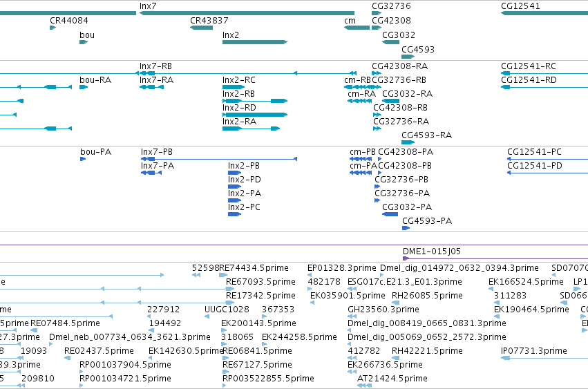The image size is (588, 389).
Task: Click the Inx2-PB protein label
Action: (x=244, y=167)
